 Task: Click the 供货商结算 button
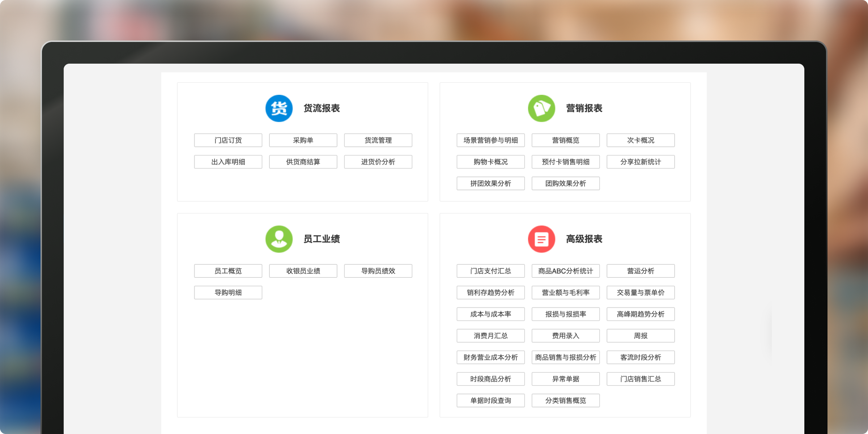point(303,162)
